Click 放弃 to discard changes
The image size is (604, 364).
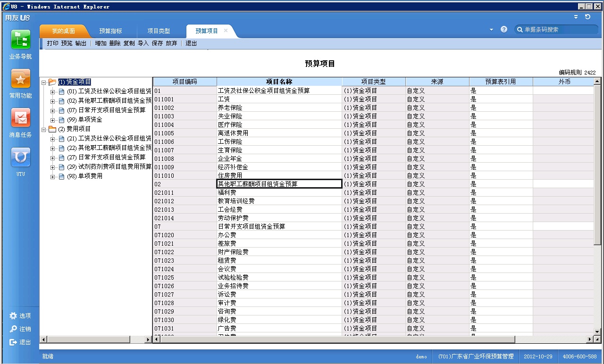tap(171, 43)
